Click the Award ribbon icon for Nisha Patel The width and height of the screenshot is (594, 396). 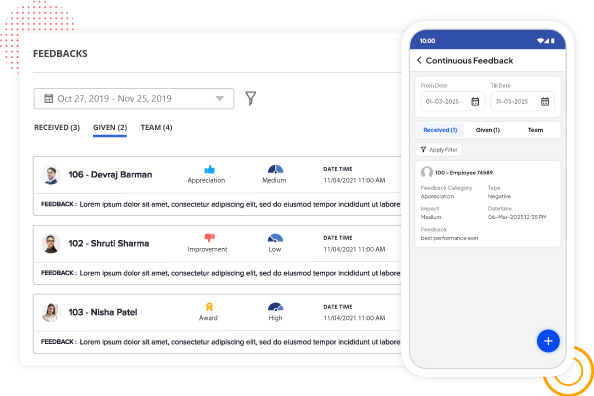pos(209,307)
